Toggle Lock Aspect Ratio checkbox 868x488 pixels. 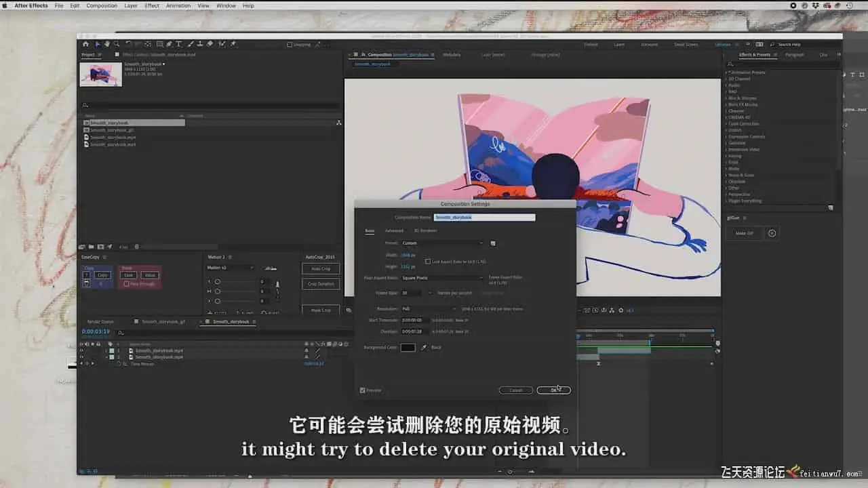(x=428, y=261)
